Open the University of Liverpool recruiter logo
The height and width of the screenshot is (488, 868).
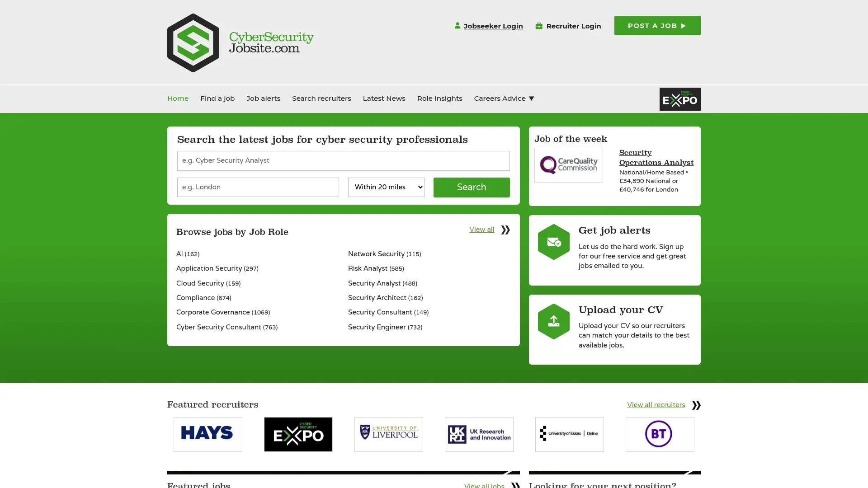389,434
